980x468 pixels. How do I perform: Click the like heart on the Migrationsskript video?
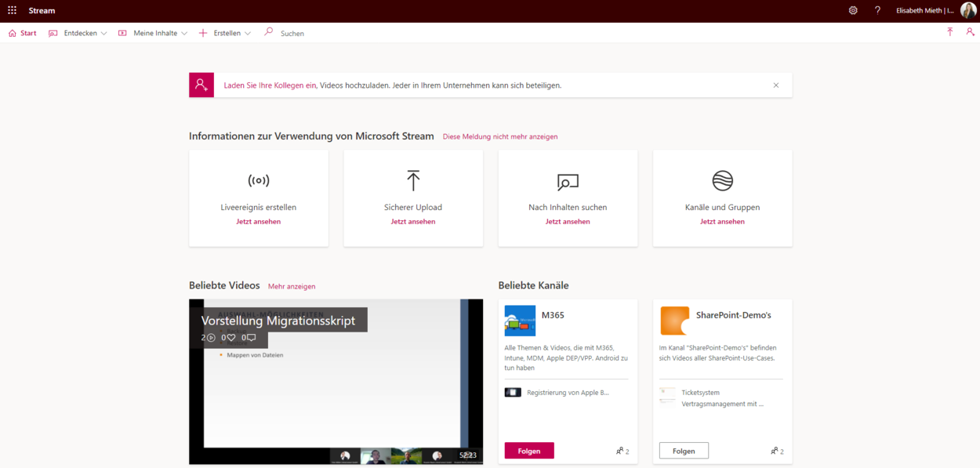click(231, 338)
